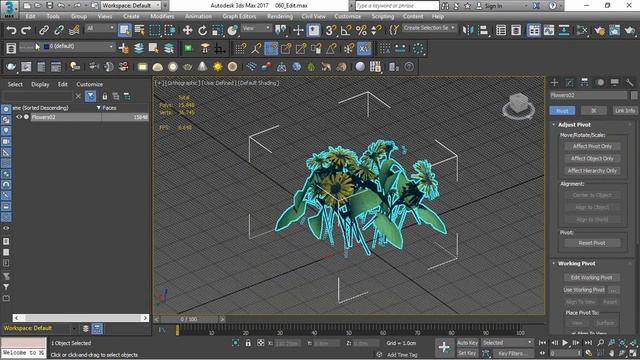This screenshot has width=640, height=360.
Task: Choose the Select and Scale tool
Action: coord(218,30)
